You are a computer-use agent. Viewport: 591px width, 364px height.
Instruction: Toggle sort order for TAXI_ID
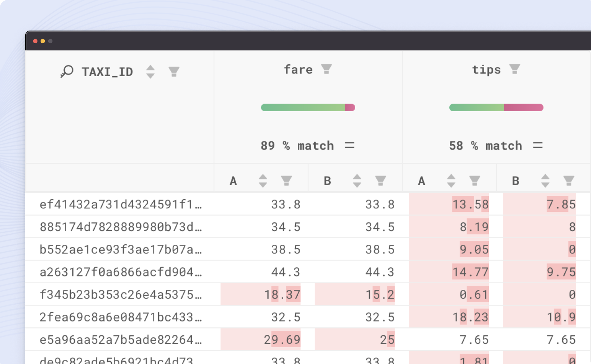(151, 71)
